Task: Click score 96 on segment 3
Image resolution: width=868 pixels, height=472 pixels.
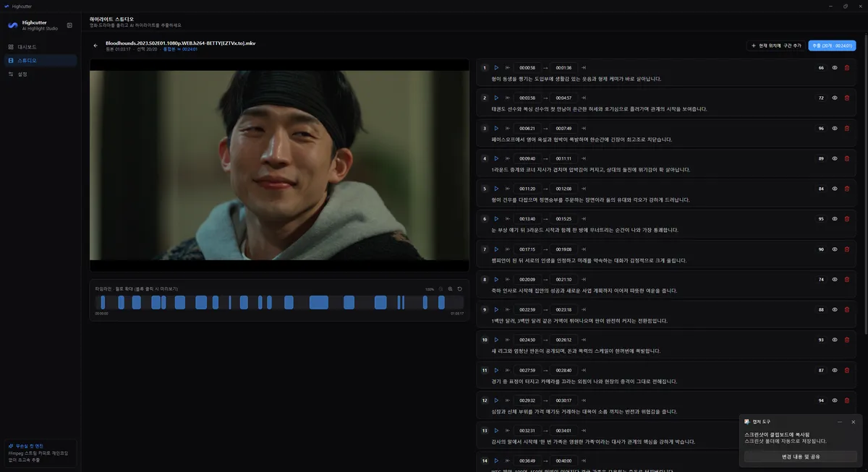Action: point(821,128)
